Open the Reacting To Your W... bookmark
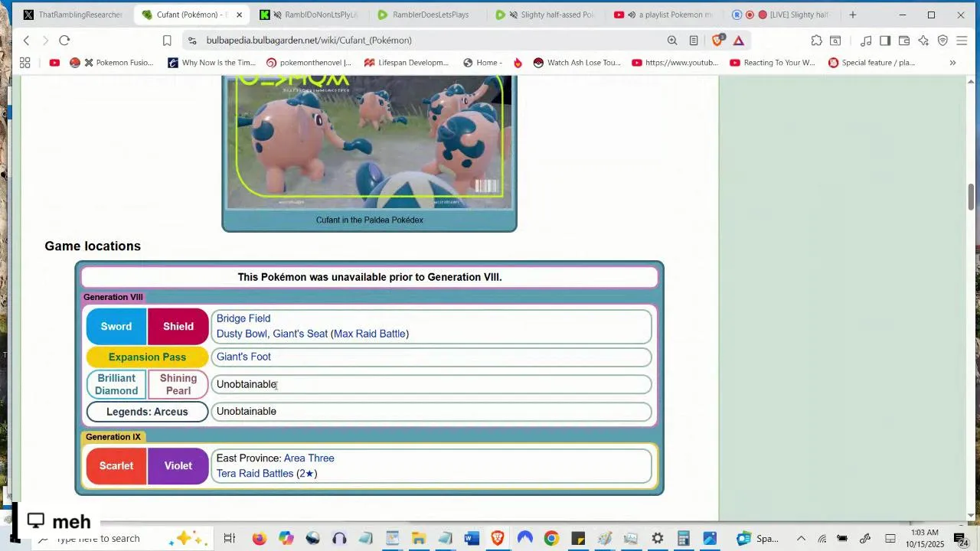Image resolution: width=980 pixels, height=551 pixels. [773, 63]
